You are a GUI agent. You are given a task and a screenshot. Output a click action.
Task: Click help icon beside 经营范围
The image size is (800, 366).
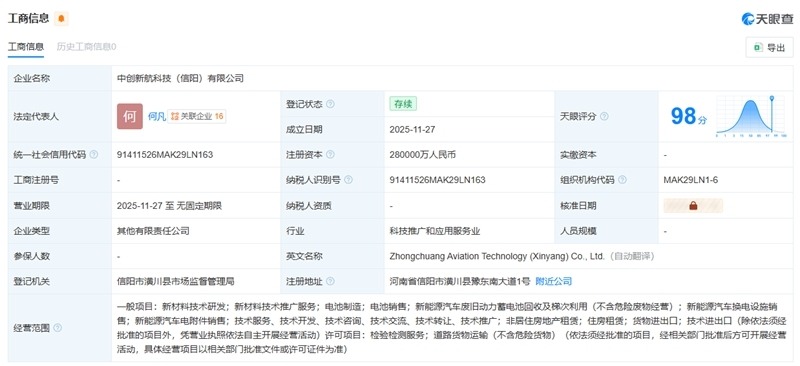click(58, 328)
